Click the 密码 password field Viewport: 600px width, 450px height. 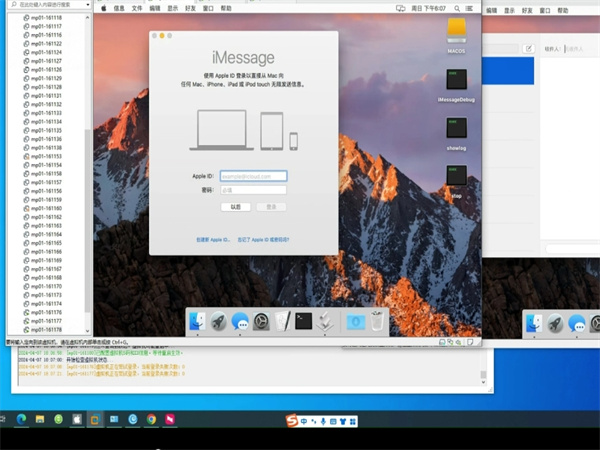252,189
